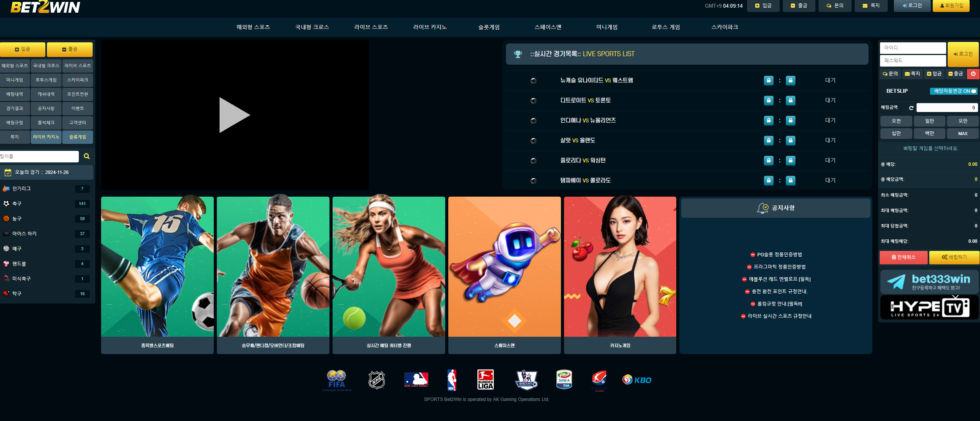The width and height of the screenshot is (980, 421).
Task: Expand the 축구 sport category
Action: coord(17,204)
